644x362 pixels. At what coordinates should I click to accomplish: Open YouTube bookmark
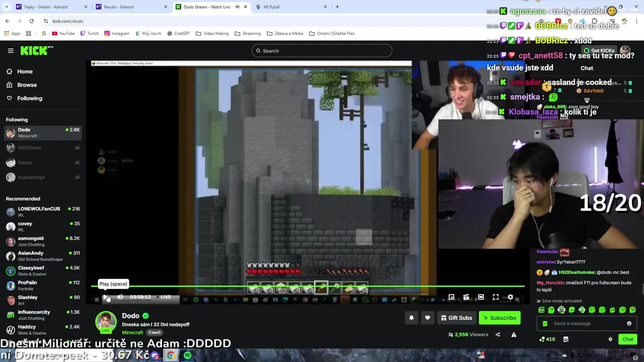tap(63, 34)
